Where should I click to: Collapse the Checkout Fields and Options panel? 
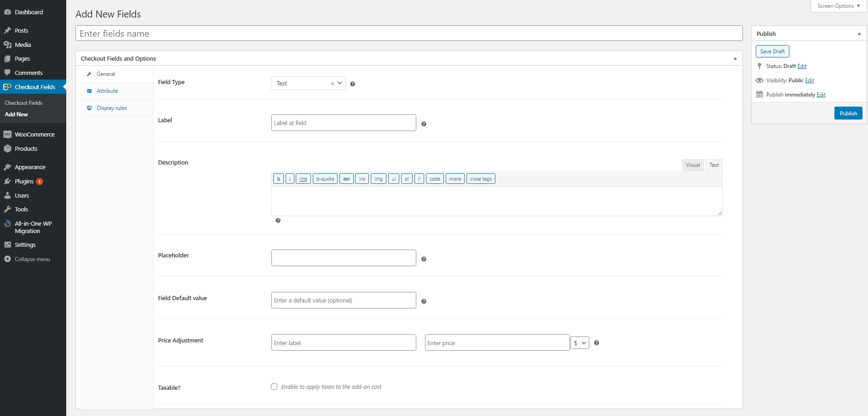click(735, 58)
